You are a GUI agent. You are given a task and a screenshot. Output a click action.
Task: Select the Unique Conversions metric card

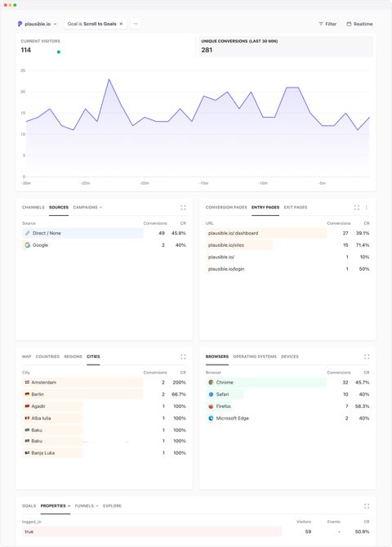285,46
